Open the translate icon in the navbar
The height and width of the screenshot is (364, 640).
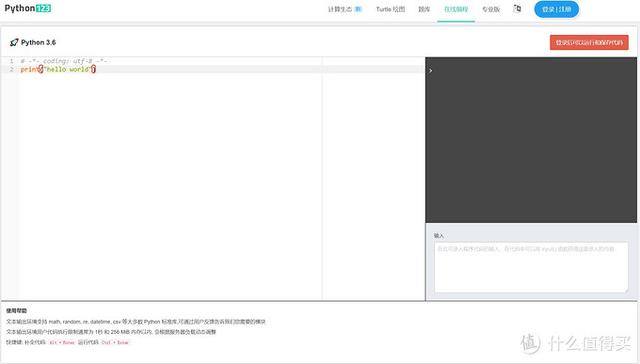pyautogui.click(x=517, y=9)
